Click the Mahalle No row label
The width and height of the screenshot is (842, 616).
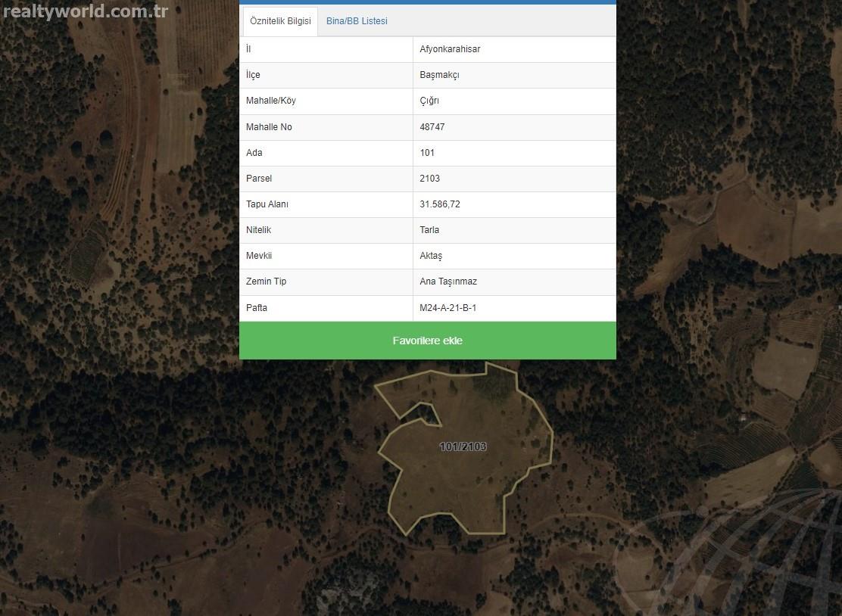pos(269,126)
